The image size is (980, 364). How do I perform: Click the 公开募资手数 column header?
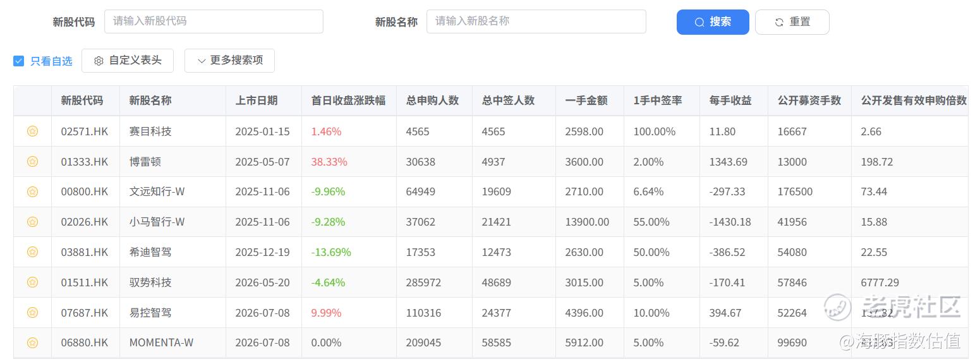pyautogui.click(x=809, y=100)
